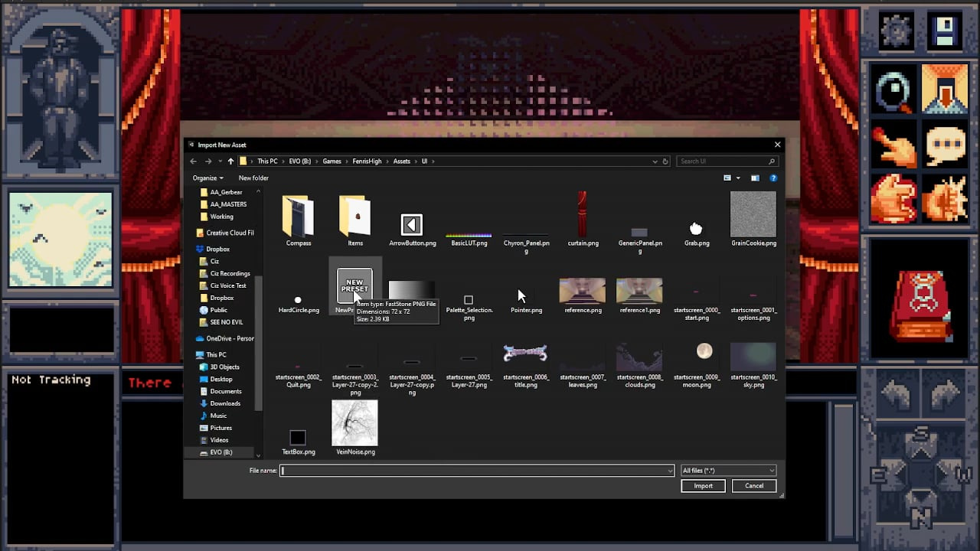
Task: Open the more view options arrow
Action: (x=737, y=178)
